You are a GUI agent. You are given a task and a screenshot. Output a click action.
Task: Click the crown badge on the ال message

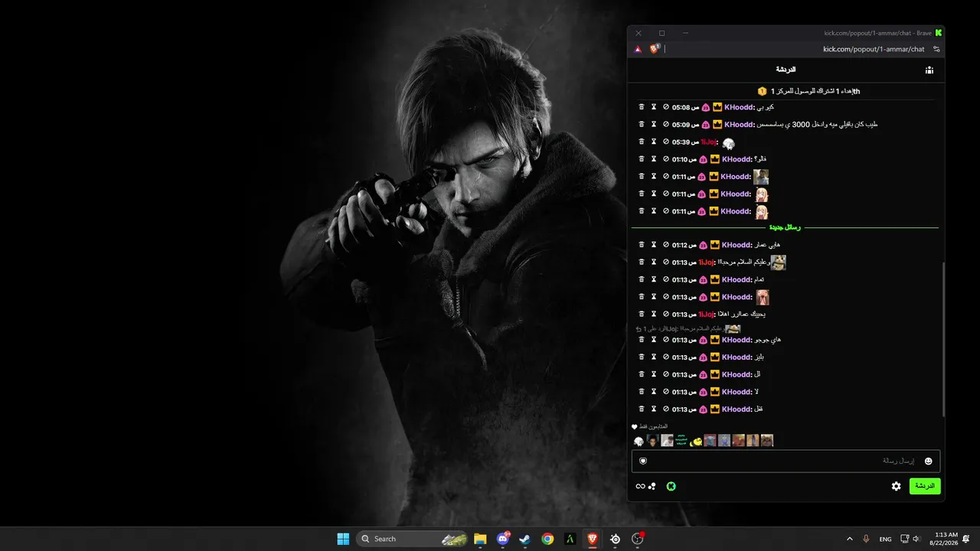pos(715,375)
